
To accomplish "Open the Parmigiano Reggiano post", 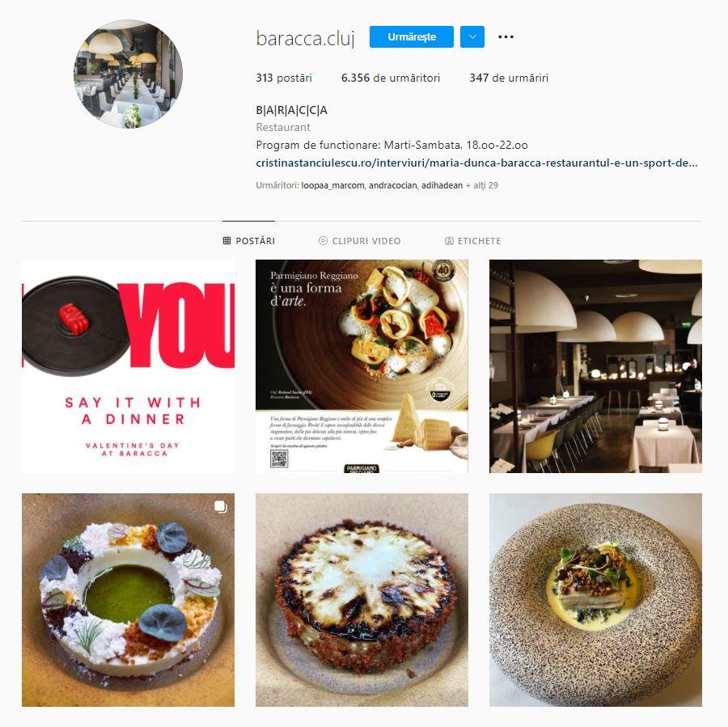I will (362, 366).
